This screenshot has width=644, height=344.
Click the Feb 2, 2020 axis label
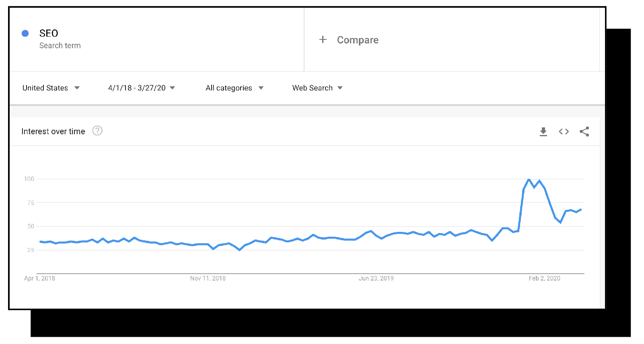(544, 278)
